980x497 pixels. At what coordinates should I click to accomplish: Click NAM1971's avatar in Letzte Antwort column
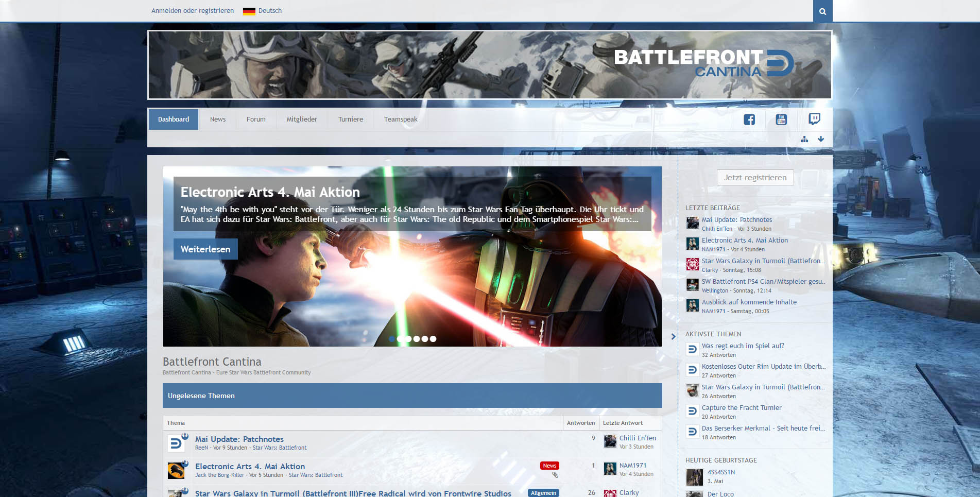(610, 469)
